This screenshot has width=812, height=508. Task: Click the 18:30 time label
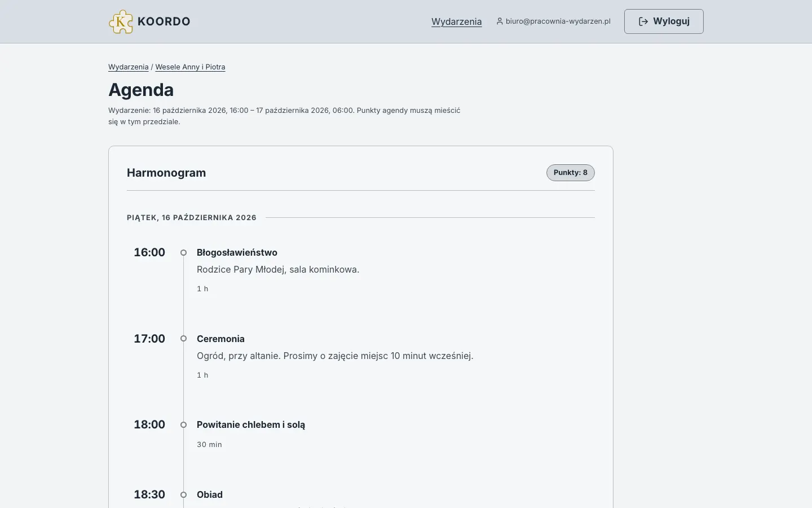point(149,494)
